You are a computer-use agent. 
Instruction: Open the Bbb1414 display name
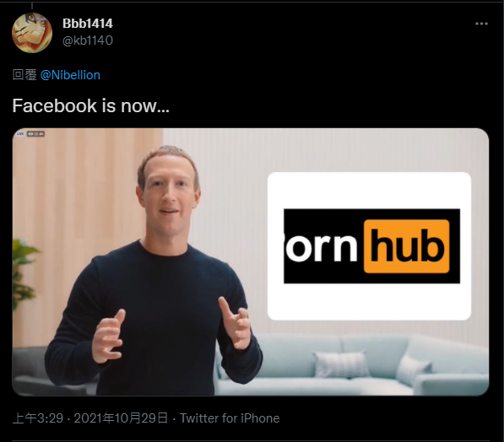[x=88, y=24]
